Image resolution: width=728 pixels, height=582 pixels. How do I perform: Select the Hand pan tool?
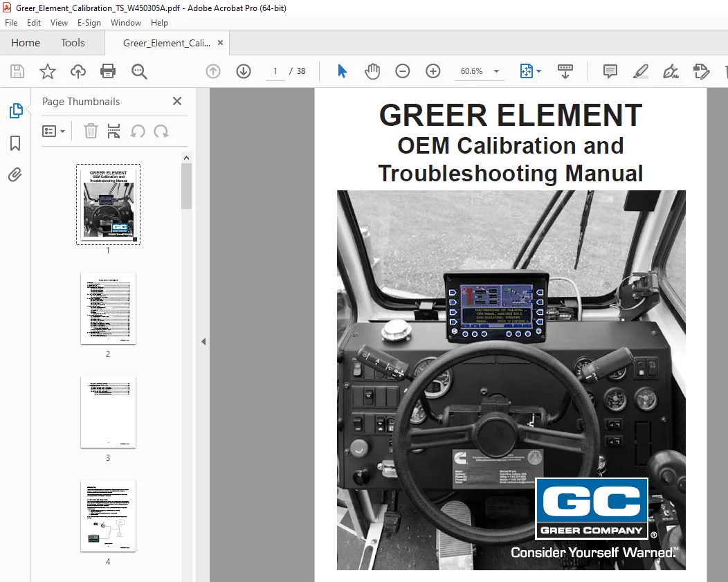click(x=372, y=71)
